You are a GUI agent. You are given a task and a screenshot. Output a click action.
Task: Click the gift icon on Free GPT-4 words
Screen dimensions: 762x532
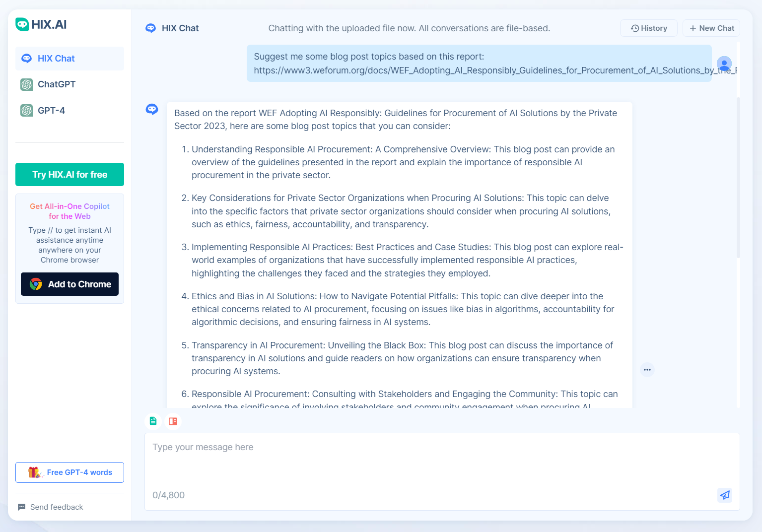click(x=34, y=472)
